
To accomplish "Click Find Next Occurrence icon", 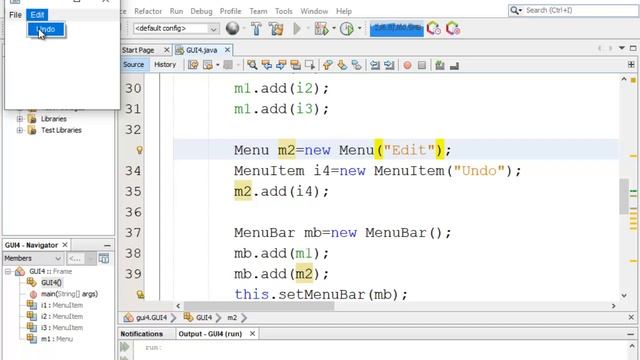I will 281,65.
